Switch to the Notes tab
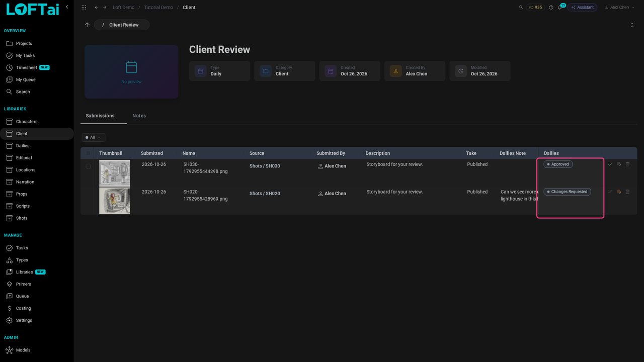Viewport: 644px width, 362px height. click(139, 116)
